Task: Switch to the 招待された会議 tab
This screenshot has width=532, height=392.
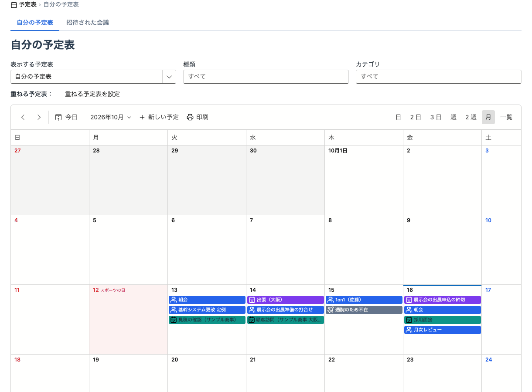Action: tap(88, 23)
